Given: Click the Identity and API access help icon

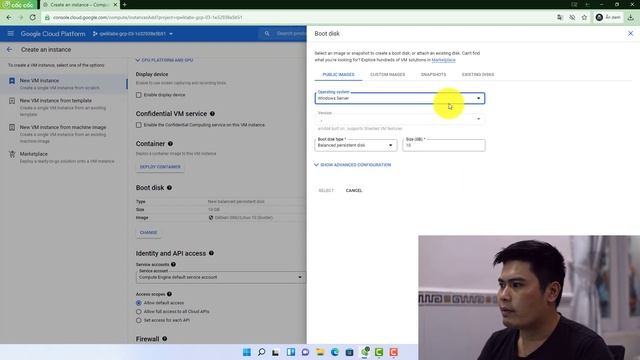Looking at the screenshot, I should 211,253.
